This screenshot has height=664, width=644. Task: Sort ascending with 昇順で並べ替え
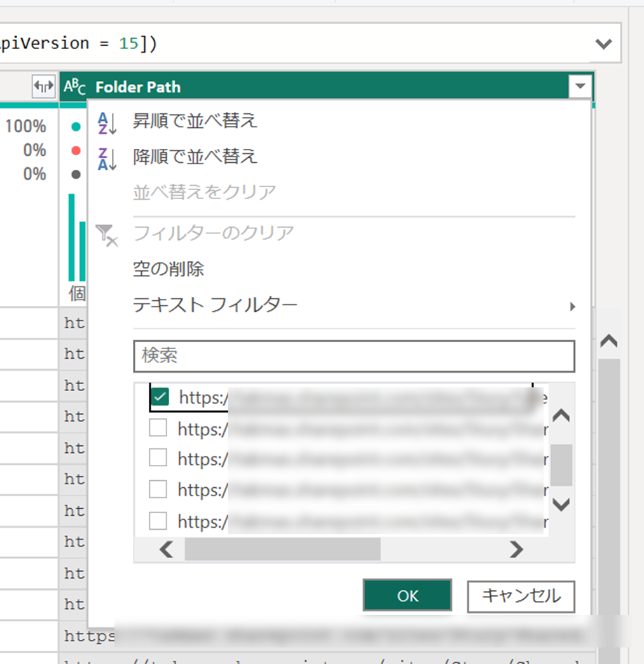195,121
